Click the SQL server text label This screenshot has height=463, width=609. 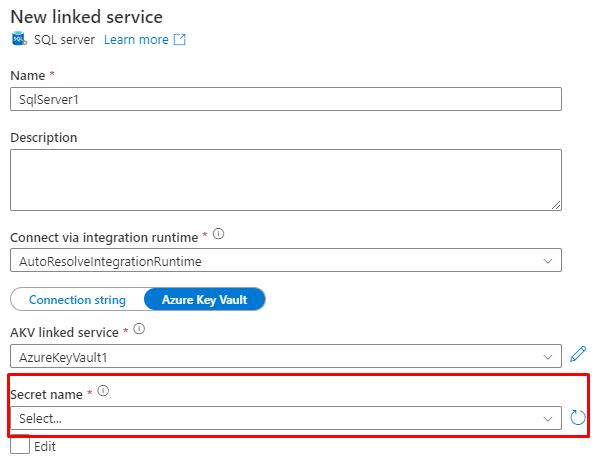(66, 40)
